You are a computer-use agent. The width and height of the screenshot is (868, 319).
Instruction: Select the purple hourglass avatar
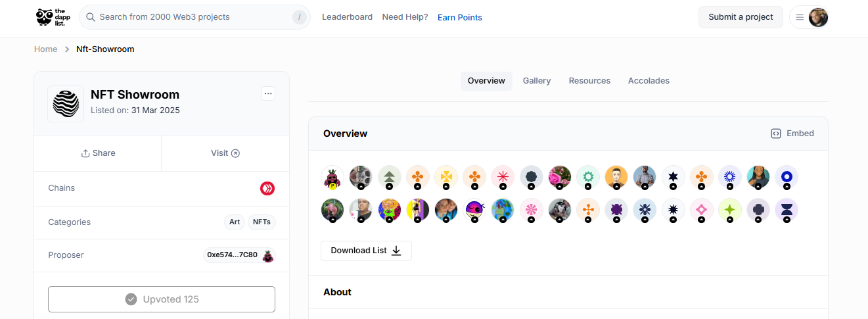pyautogui.click(x=787, y=210)
